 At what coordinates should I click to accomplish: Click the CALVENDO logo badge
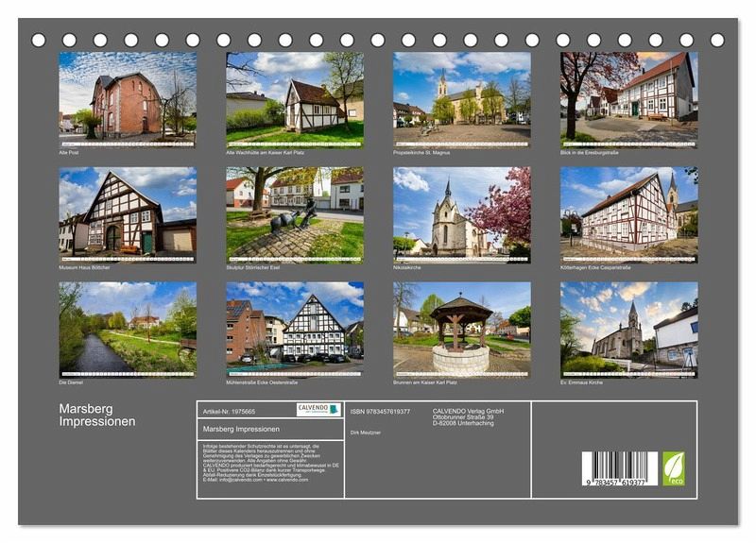[318, 410]
